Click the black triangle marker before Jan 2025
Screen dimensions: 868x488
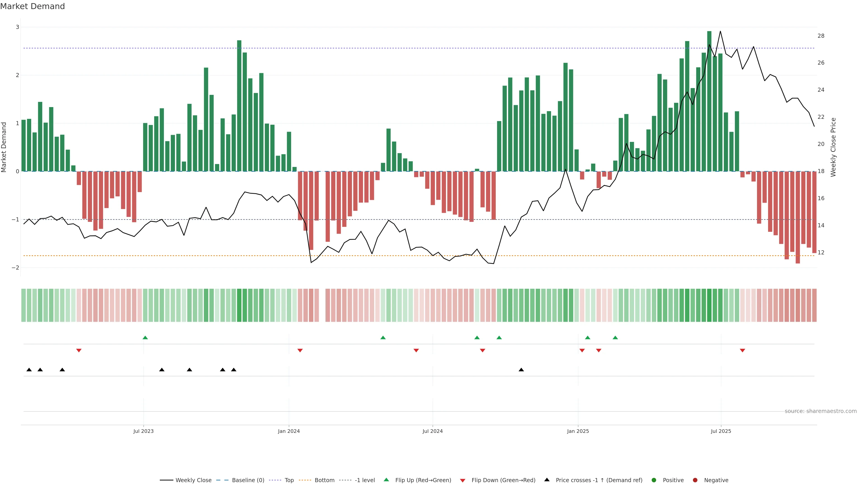(521, 370)
